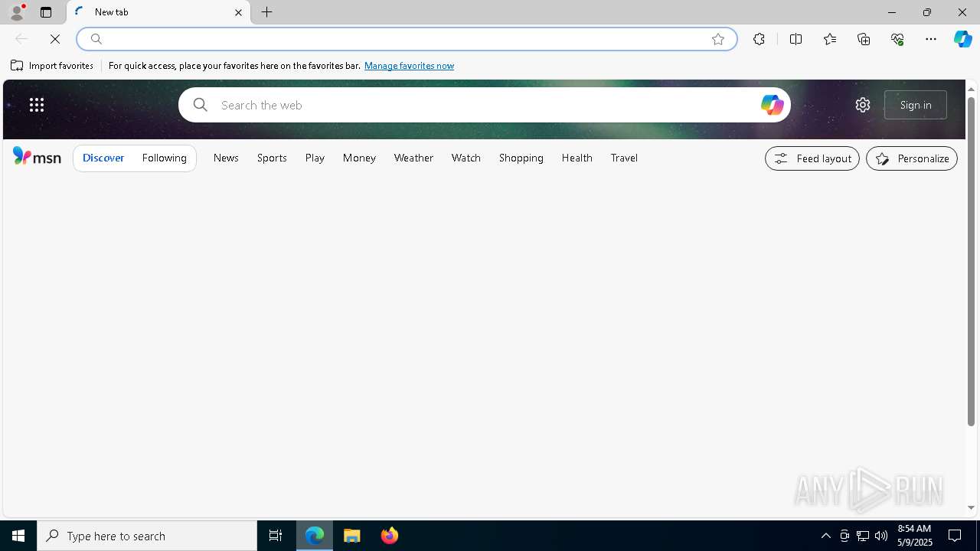
Task: Launch Firefox from the taskbar
Action: click(x=389, y=536)
